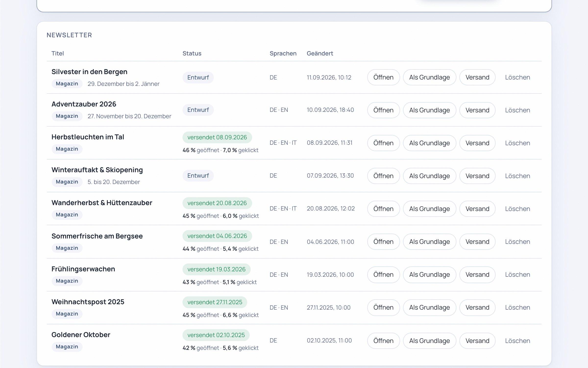Click Versand for Herbstleuchten im Tal
Screen dimensions: 588x368
point(477,143)
